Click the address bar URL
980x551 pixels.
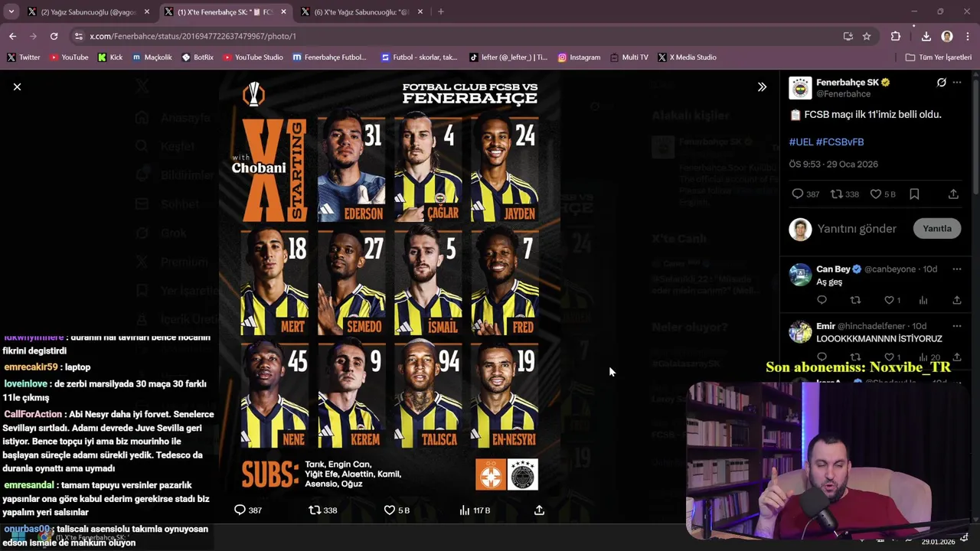point(193,36)
